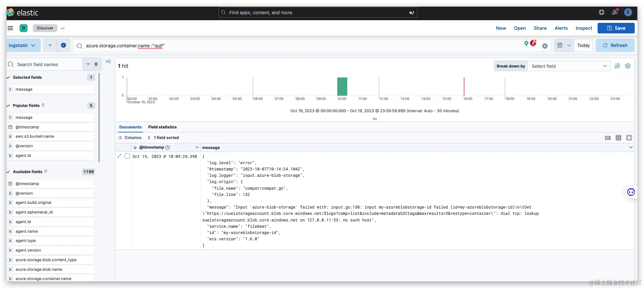Click the chart resize handle below histogram
The height and width of the screenshot is (288, 644).
[375, 119]
